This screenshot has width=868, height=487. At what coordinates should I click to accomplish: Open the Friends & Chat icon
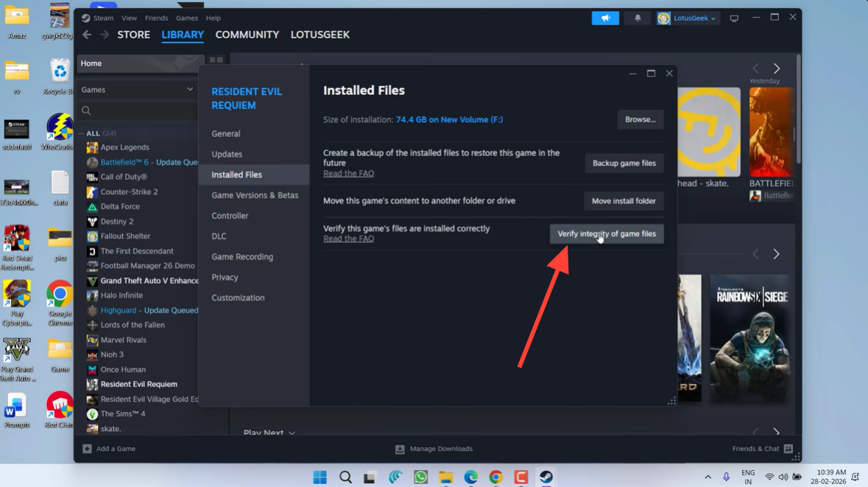[788, 449]
